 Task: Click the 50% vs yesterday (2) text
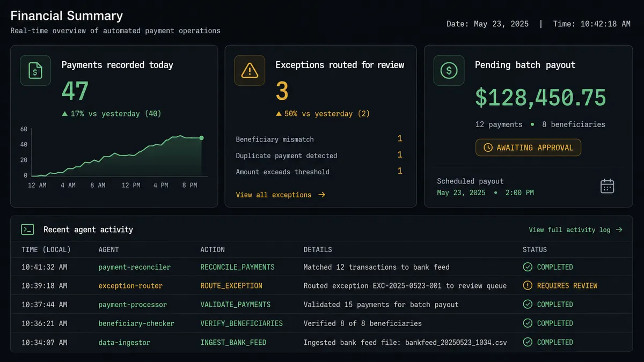(327, 114)
